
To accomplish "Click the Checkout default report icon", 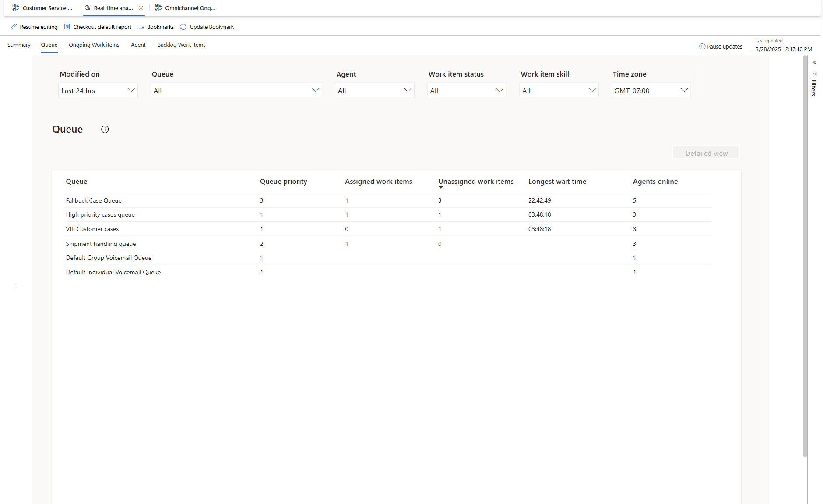I will point(67,27).
